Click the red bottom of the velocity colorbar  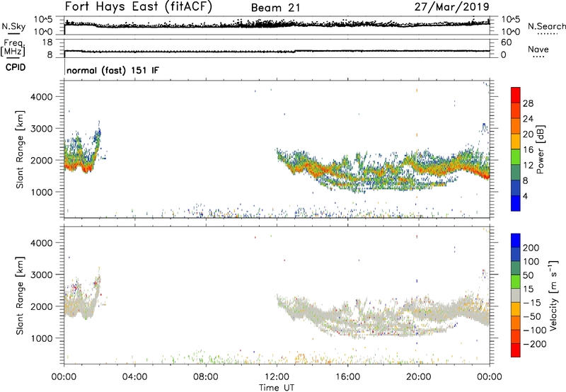pos(516,350)
